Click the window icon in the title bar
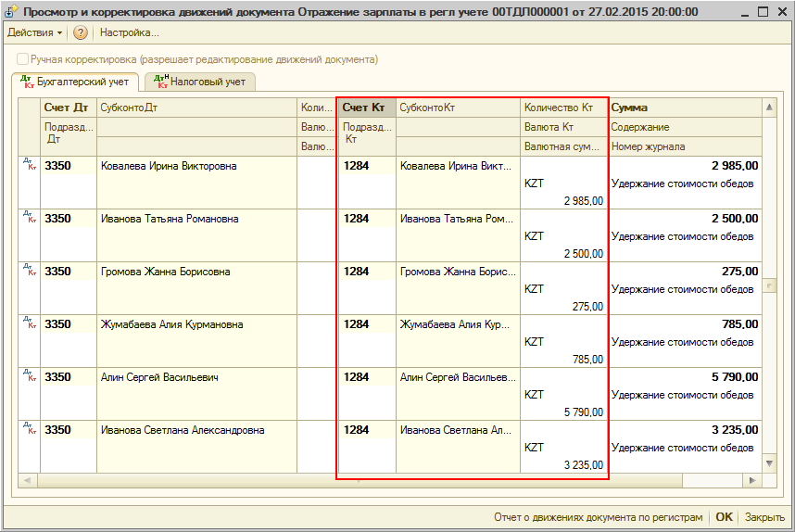Viewport: 795px width, 532px height. pos(11,11)
